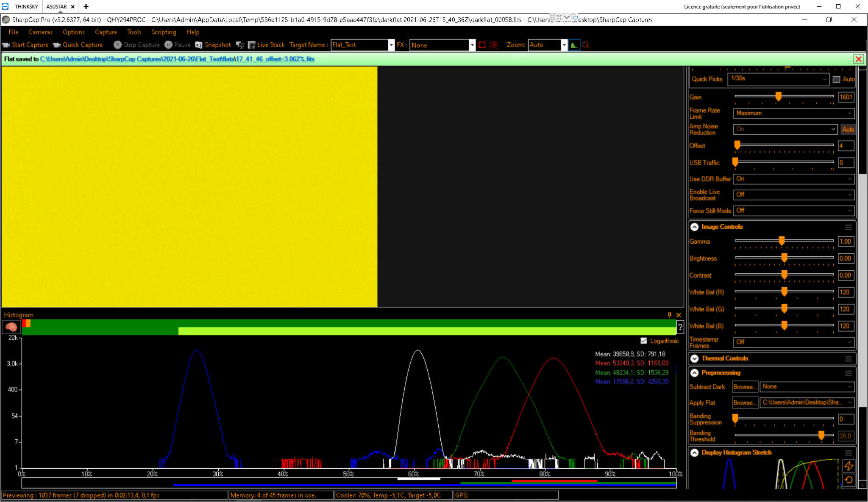Screen dimensions: 868x502
Task: Pin the Histogram panel
Action: (670, 315)
